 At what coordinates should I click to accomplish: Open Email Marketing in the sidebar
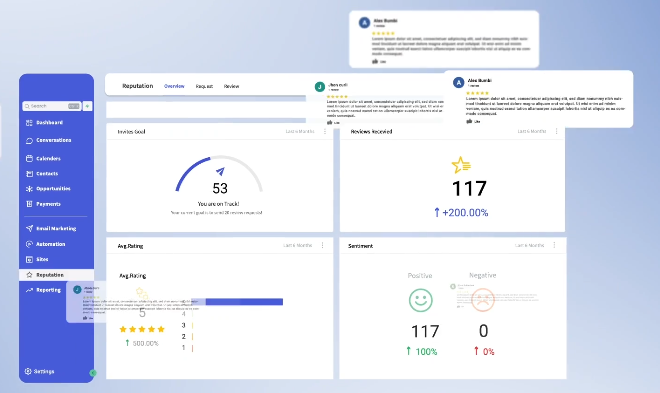tap(56, 228)
